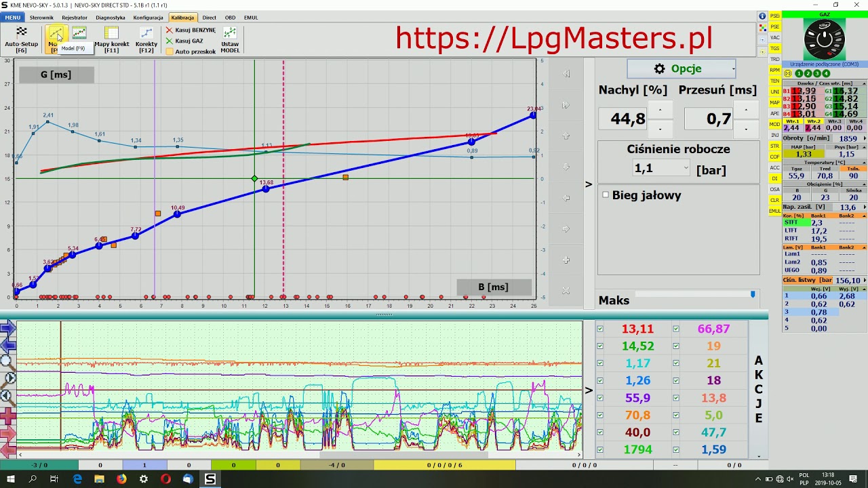
Task: Open Opera browser from the taskbar
Action: 165,479
